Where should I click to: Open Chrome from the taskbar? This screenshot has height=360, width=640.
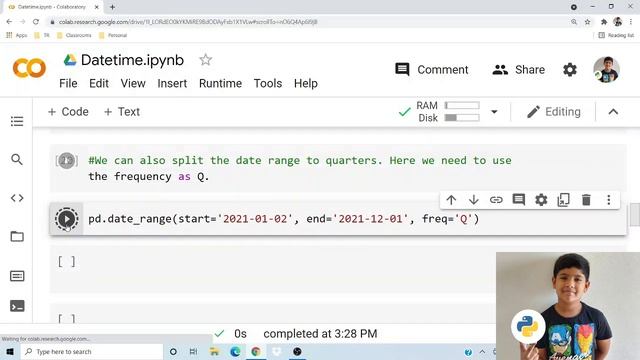[256, 352]
